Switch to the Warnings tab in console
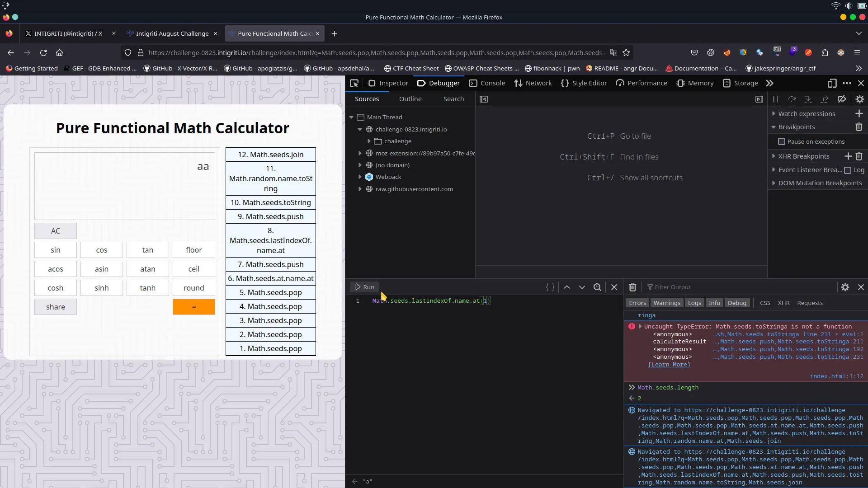 [x=666, y=303]
